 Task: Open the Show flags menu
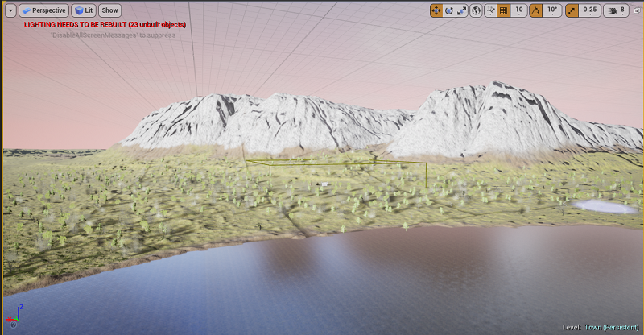tap(109, 10)
